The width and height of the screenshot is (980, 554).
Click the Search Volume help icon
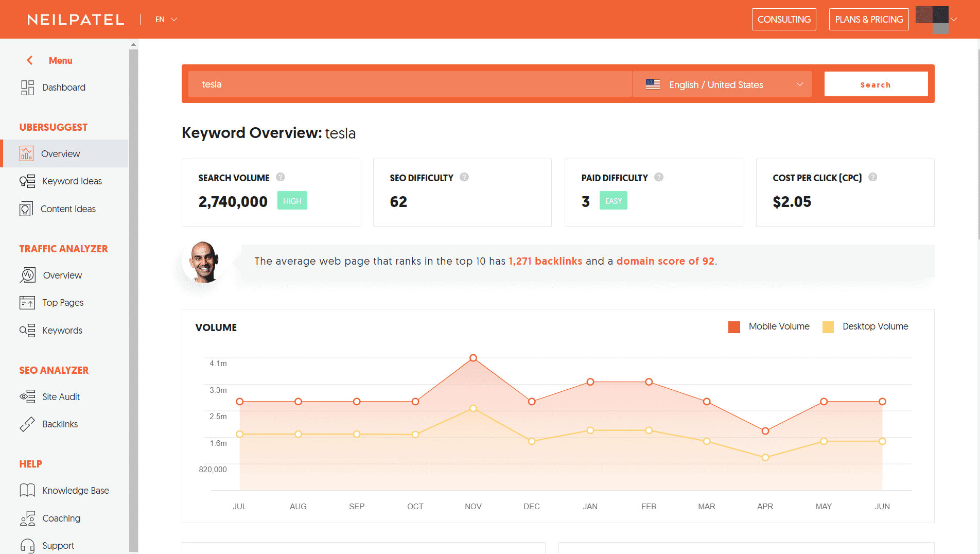[x=281, y=177]
